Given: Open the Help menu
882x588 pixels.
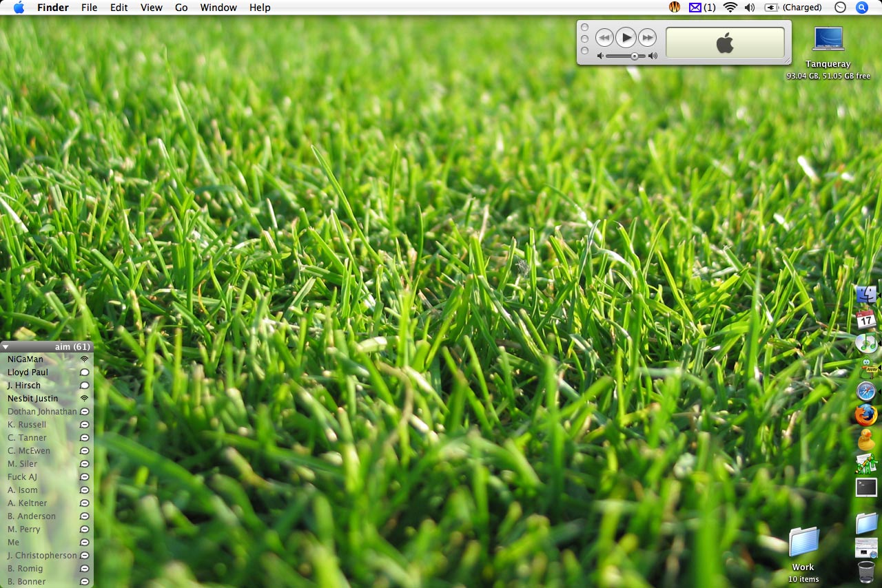Looking at the screenshot, I should (260, 8).
